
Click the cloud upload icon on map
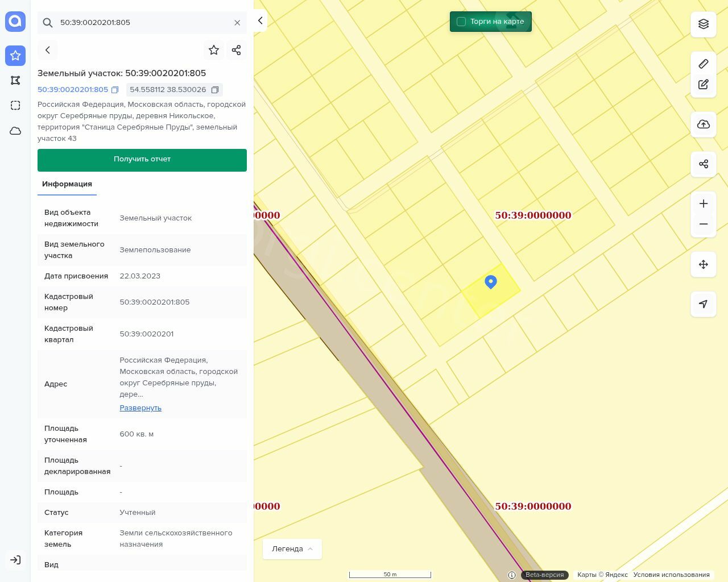[x=704, y=124]
